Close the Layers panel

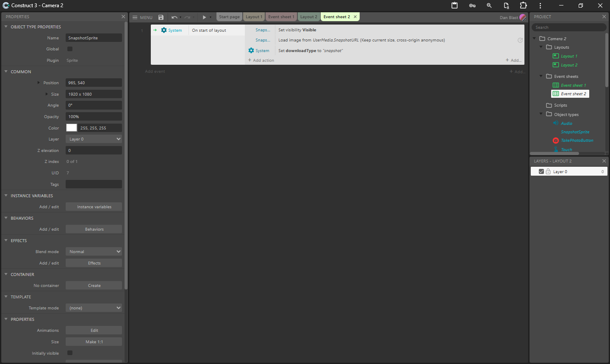pos(604,161)
